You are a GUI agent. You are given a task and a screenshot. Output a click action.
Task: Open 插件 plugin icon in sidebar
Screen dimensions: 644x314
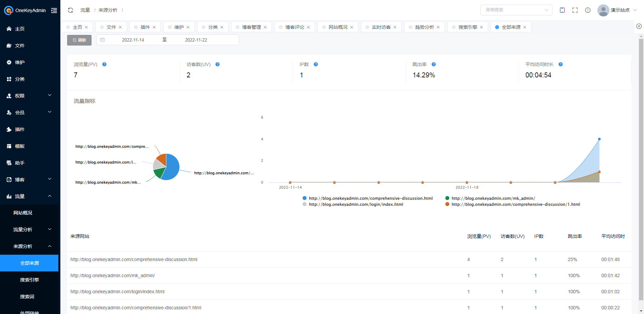(9, 129)
